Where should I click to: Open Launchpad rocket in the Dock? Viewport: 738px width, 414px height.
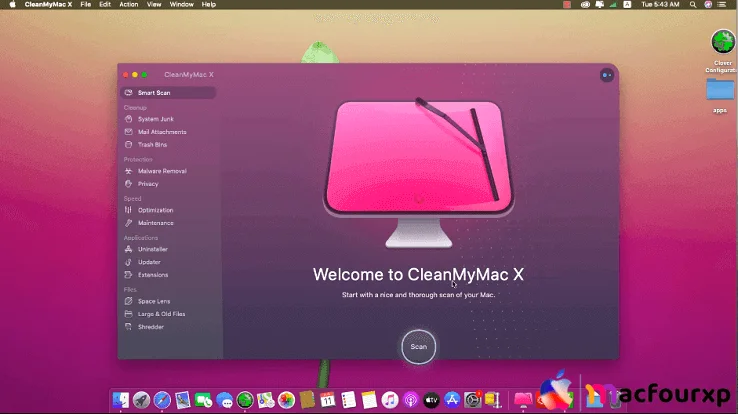[x=141, y=400]
